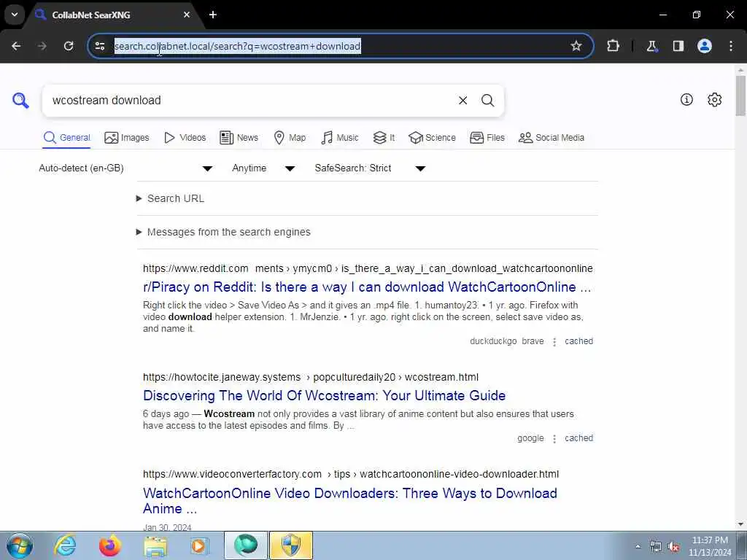Open the r/Piracy on Reddit result
This screenshot has height=560, width=747.
(367, 287)
